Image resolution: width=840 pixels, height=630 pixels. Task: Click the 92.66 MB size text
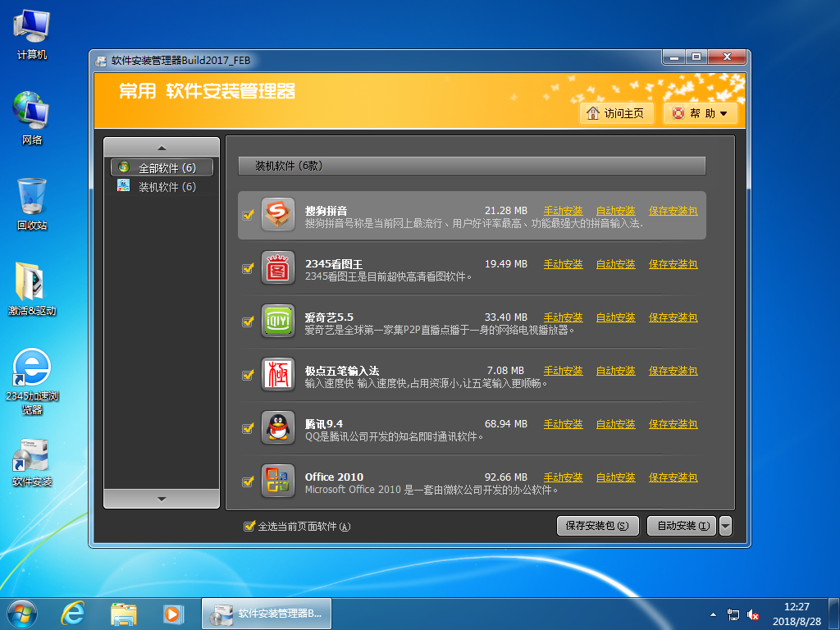click(x=505, y=477)
